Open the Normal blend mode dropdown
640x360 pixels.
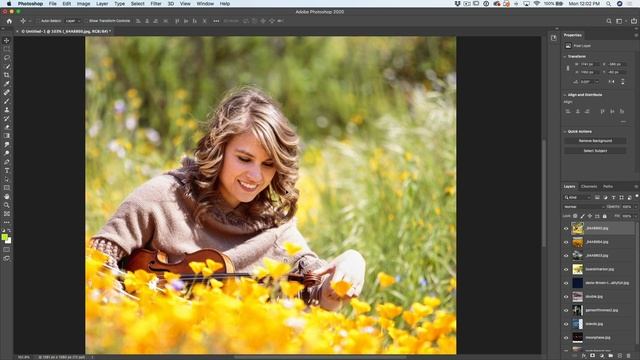coord(584,207)
